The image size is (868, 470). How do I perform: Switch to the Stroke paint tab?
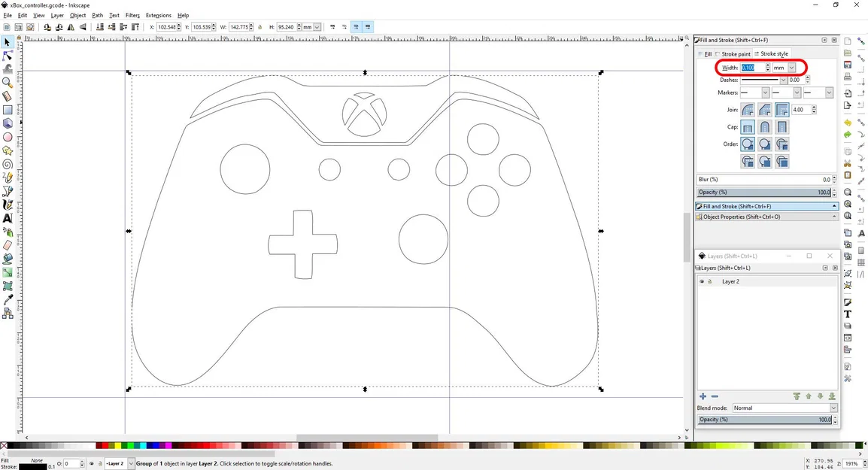(x=733, y=54)
